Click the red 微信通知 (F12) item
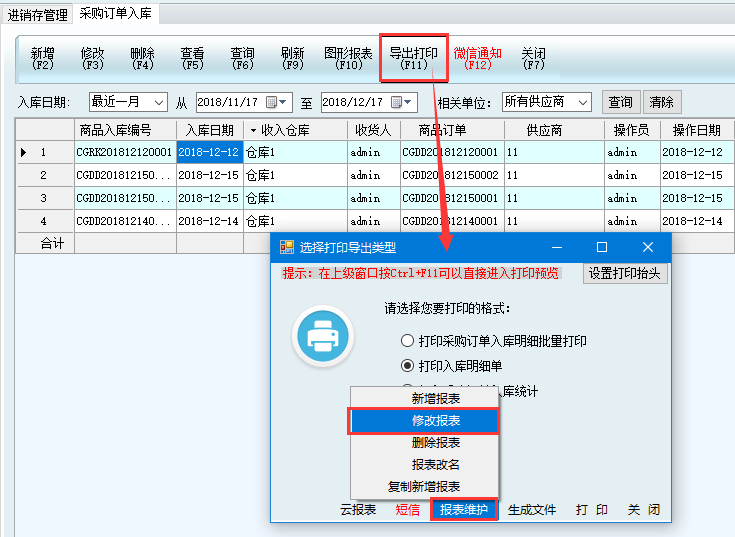Viewport: 735px width, 537px height. click(x=477, y=58)
